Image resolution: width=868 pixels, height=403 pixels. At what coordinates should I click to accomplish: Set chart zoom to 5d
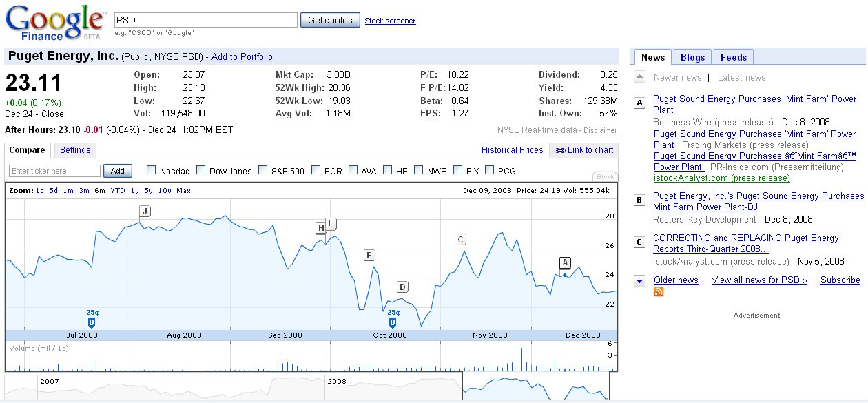(x=54, y=190)
